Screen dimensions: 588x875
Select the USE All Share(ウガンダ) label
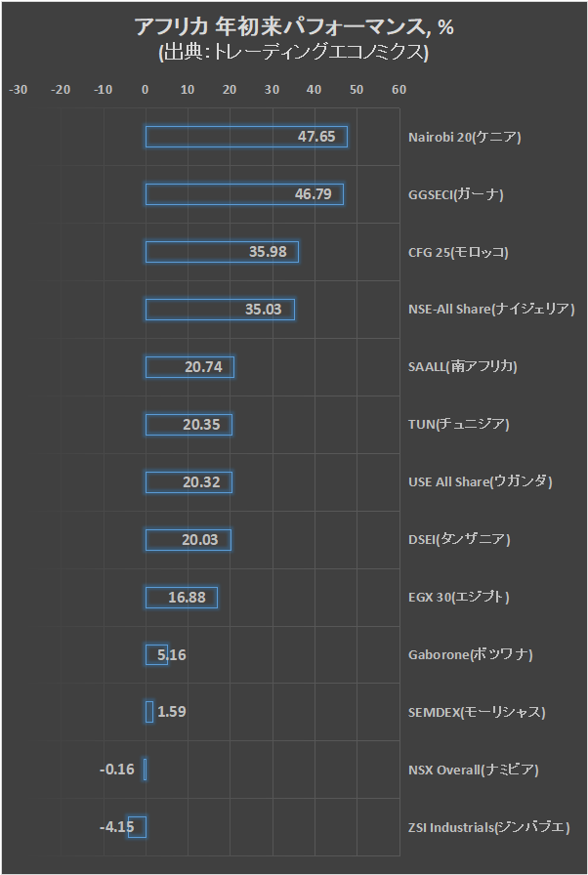[x=481, y=481]
